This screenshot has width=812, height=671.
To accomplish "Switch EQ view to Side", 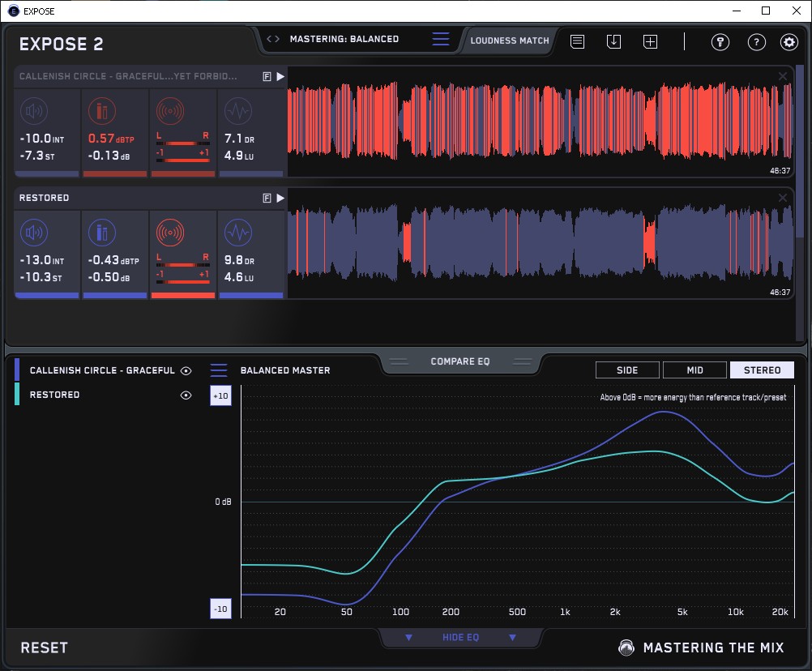I will point(626,370).
